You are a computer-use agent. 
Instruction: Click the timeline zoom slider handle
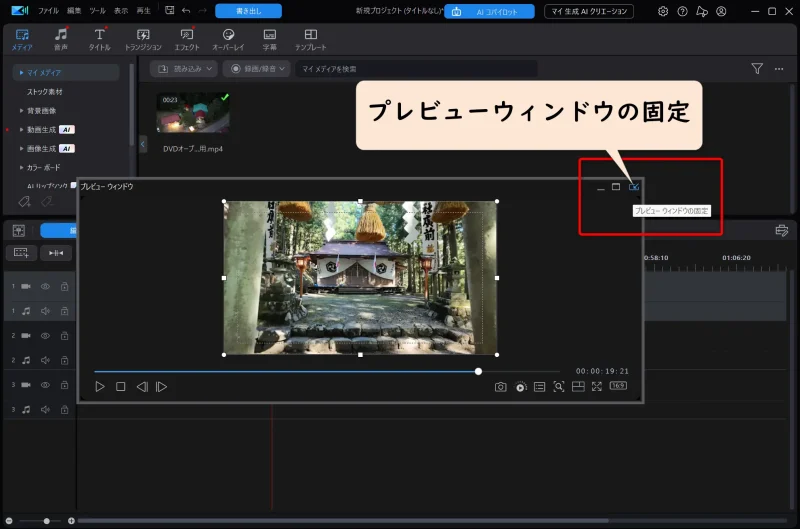46,521
